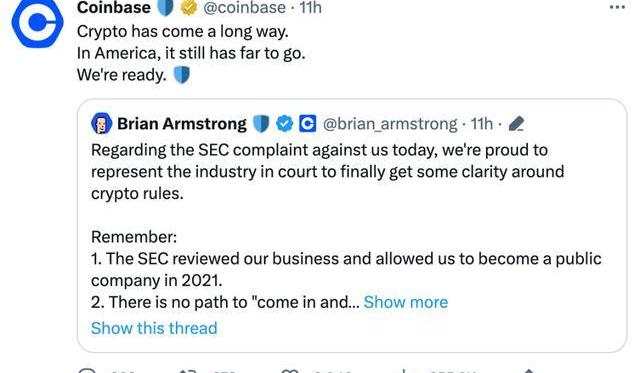Click the Coinbase affiliation badge in quoted tweet
The width and height of the screenshot is (640, 373).
click(x=307, y=124)
